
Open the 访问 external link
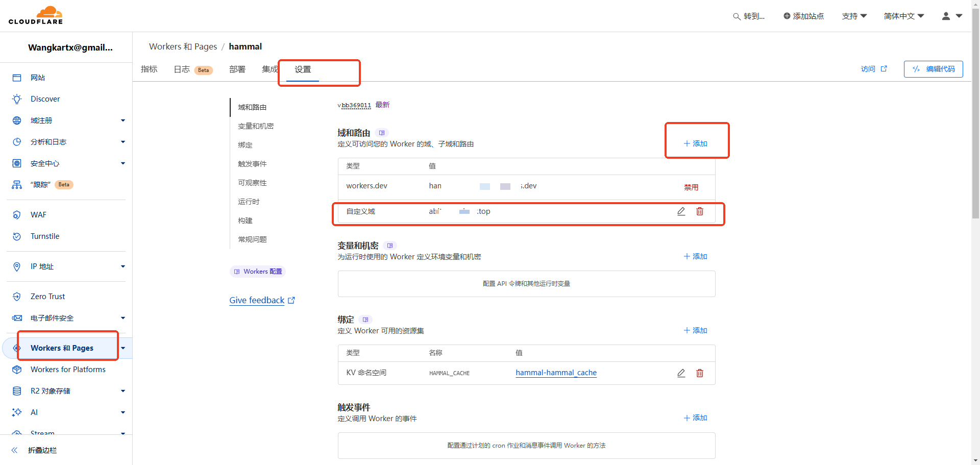[874, 69]
